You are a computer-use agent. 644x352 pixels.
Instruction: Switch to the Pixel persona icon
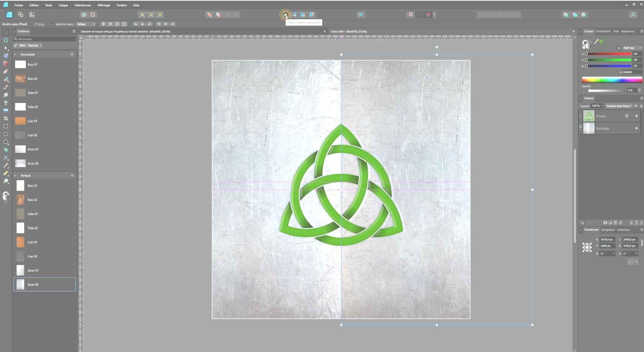pos(21,15)
